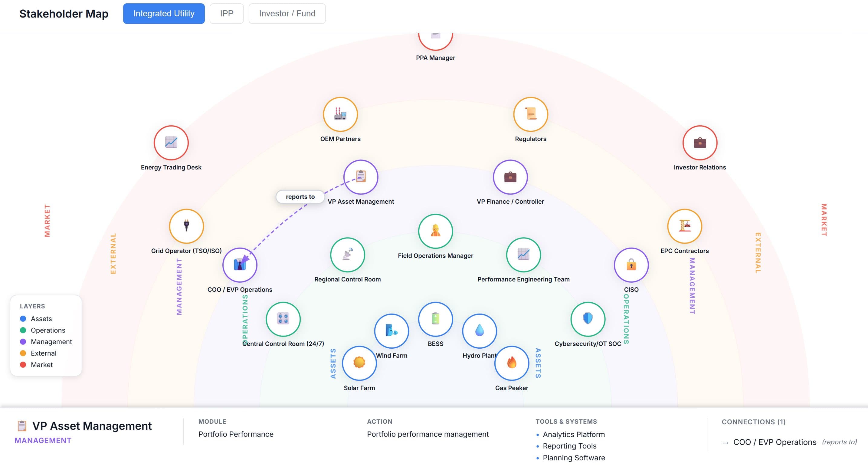Select the Wind Farm asset node
Screen dimensions: 868x470
point(391,331)
